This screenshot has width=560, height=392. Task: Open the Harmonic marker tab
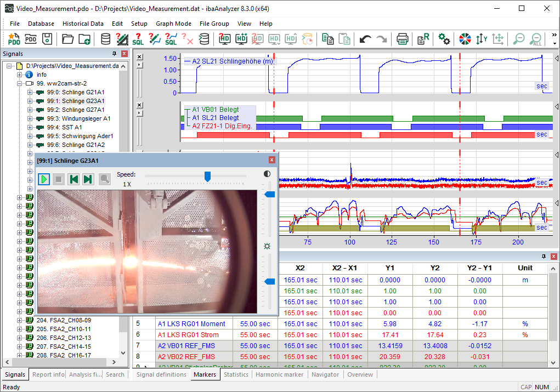(x=279, y=374)
